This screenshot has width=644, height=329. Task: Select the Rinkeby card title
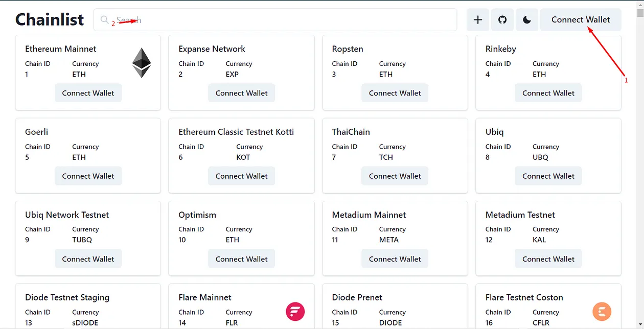pos(501,49)
